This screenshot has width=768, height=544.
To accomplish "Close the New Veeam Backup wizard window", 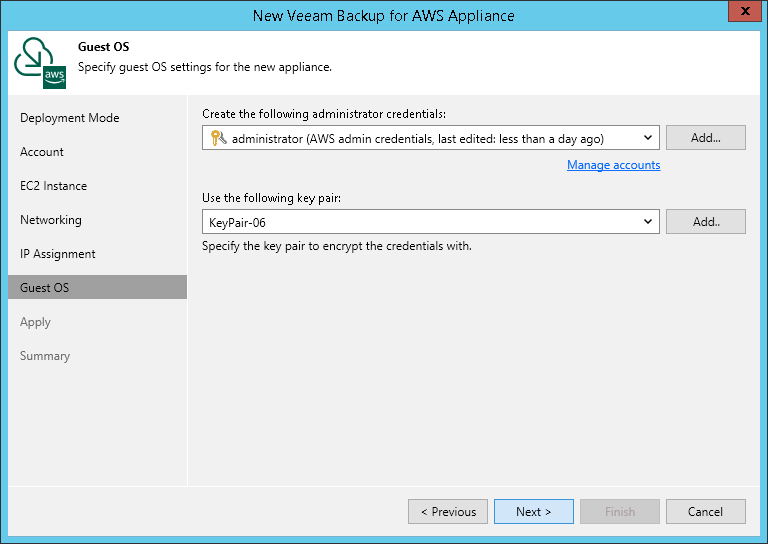I will 744,11.
